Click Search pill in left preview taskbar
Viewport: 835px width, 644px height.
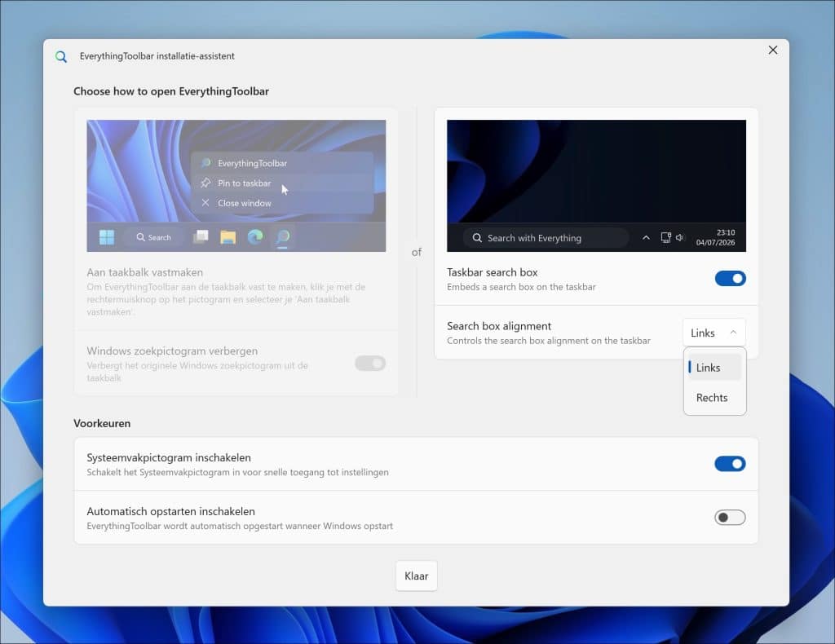coord(153,237)
